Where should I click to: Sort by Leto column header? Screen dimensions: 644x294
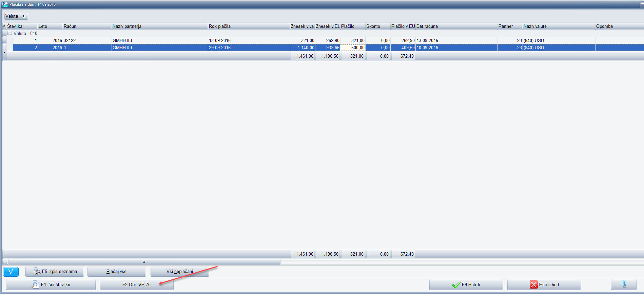50,26
